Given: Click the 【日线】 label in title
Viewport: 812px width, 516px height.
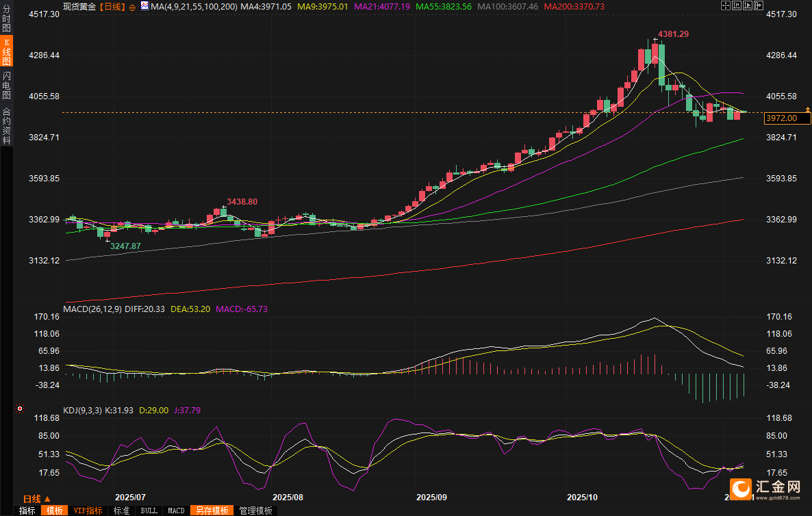Looking at the screenshot, I should 112,7.
